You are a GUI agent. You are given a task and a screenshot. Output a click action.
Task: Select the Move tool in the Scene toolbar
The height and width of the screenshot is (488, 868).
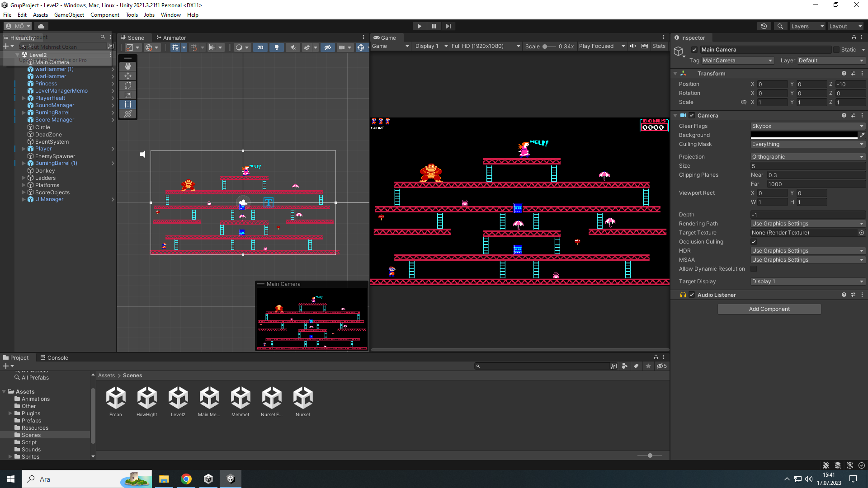coord(128,76)
